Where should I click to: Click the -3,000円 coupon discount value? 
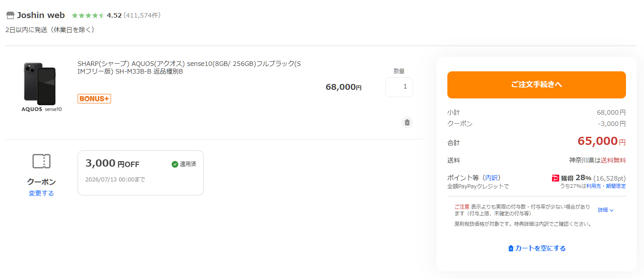pyautogui.click(x=612, y=124)
